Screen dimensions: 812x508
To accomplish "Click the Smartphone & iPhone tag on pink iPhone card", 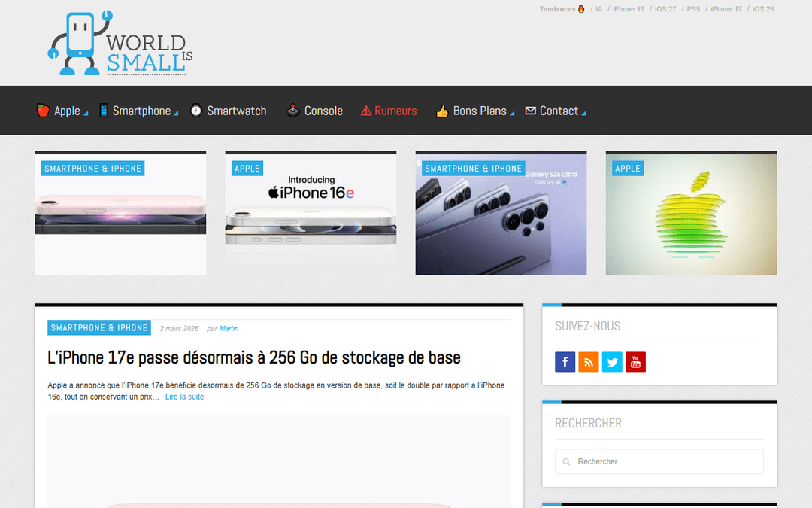I will 92,169.
